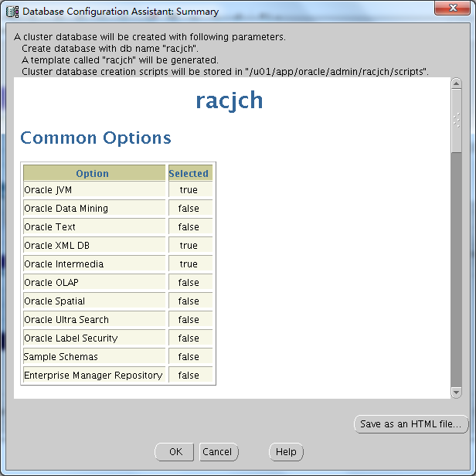Close the Summary dialog window
The height and width of the screenshot is (476, 476).
452,8
